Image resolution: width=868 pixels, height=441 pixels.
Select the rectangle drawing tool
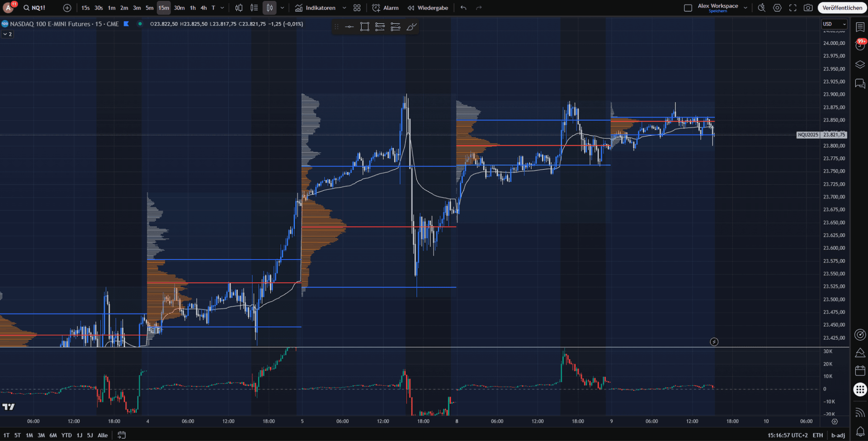click(364, 27)
